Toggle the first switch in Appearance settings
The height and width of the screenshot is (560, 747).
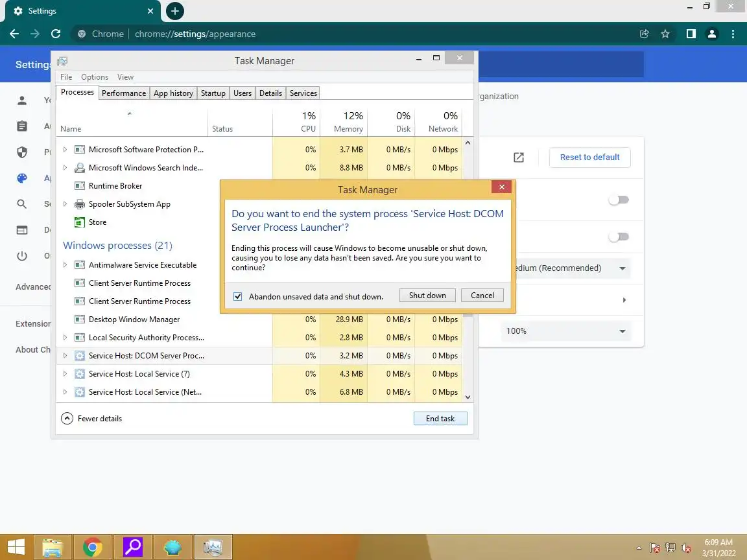[619, 200]
